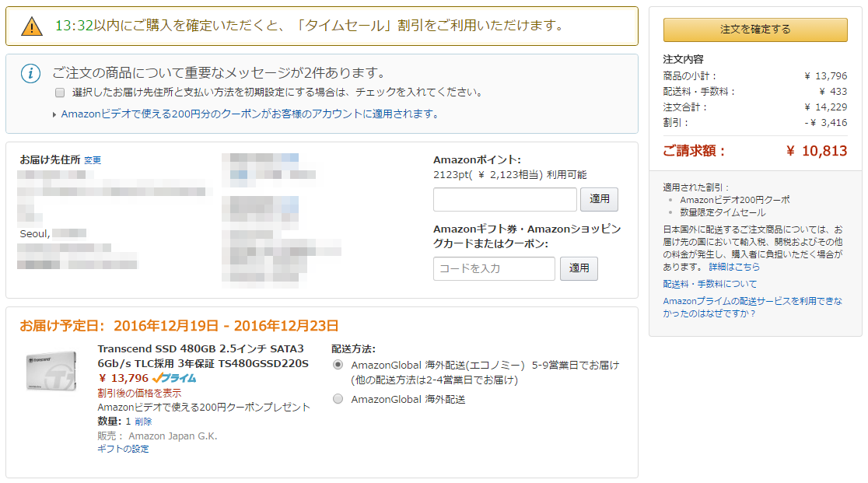Click 詳細はこちら details link
The image size is (868, 483).
tap(734, 267)
